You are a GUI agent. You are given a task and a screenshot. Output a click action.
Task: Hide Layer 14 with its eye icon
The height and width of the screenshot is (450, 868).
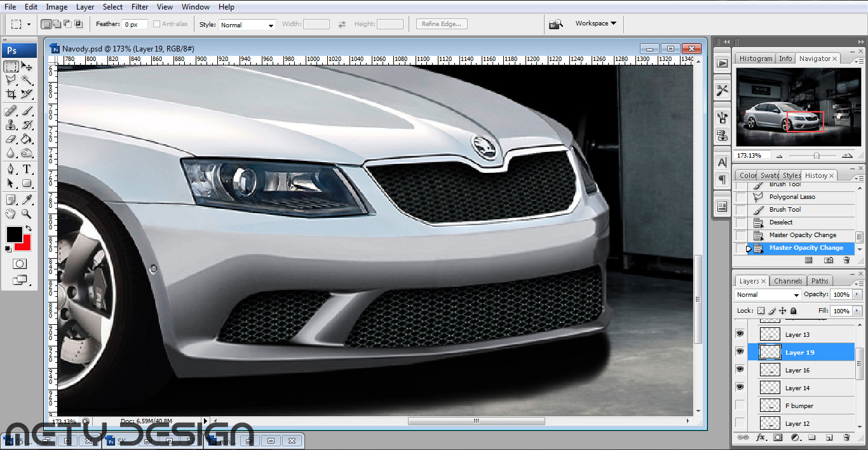click(x=740, y=387)
